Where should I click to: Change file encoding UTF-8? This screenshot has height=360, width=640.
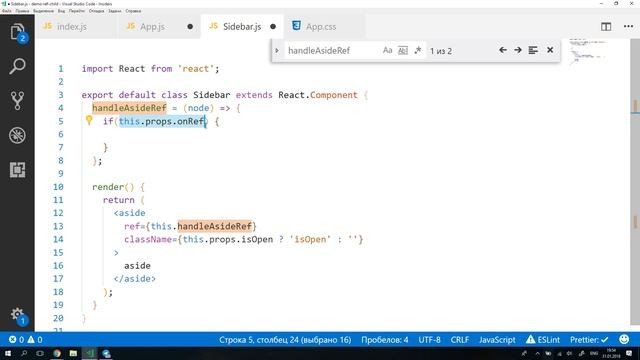[x=429, y=340]
